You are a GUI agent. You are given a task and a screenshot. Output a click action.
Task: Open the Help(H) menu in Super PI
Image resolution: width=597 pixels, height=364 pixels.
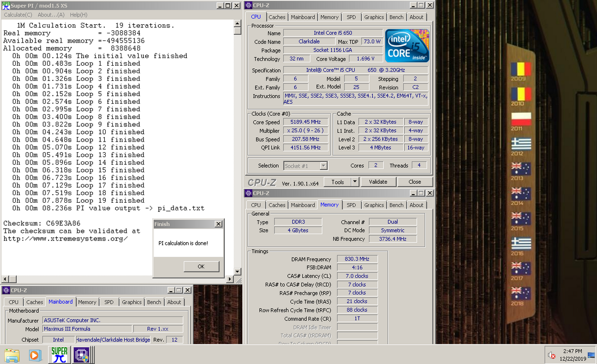tap(78, 15)
